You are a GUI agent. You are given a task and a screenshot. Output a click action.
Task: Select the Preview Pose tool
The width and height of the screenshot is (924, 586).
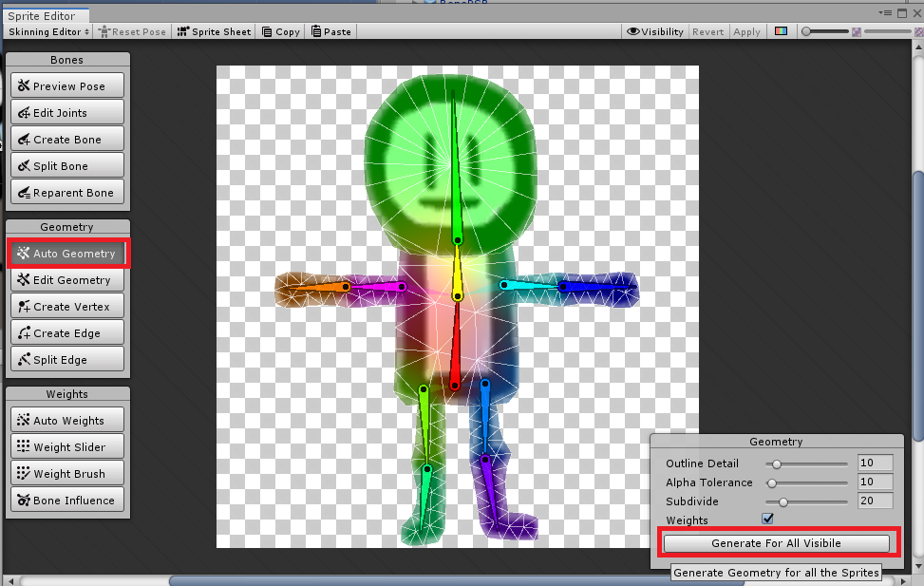point(67,85)
